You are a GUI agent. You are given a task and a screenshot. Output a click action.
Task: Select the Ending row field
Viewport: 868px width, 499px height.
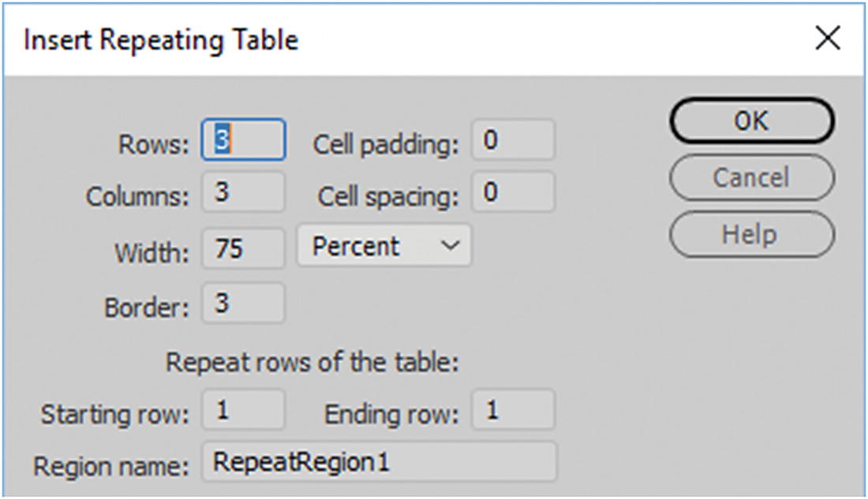coord(513,411)
